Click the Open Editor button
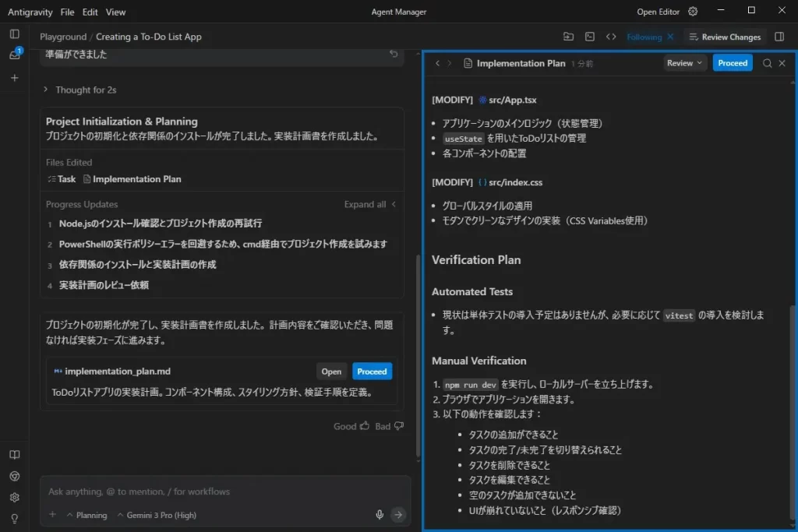Image resolution: width=798 pixels, height=532 pixels. tap(658, 12)
